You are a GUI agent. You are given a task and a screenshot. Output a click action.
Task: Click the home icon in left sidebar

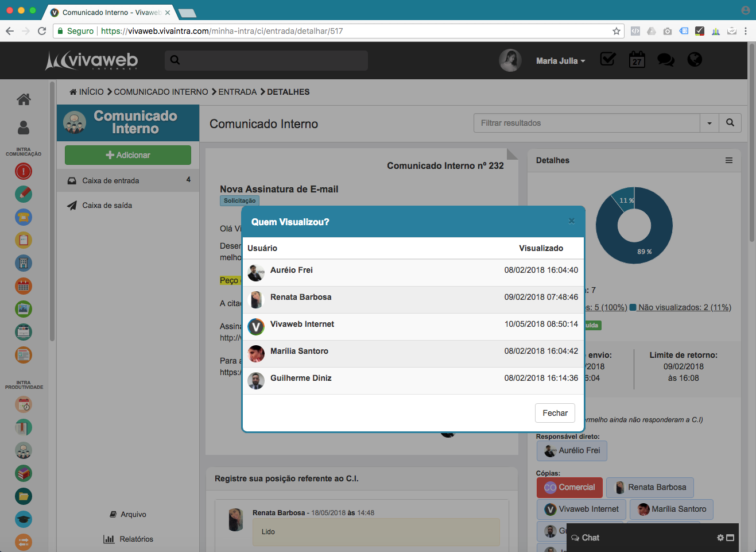point(24,99)
